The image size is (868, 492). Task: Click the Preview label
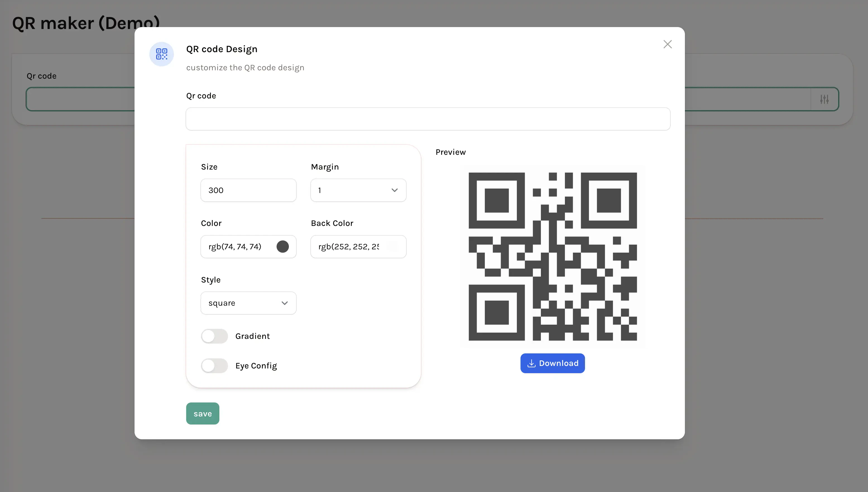450,152
